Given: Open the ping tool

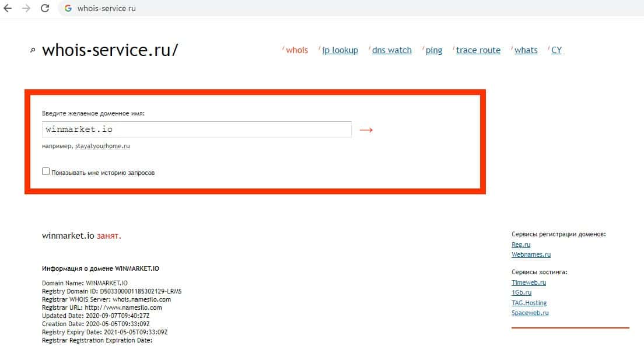Looking at the screenshot, I should (x=434, y=50).
